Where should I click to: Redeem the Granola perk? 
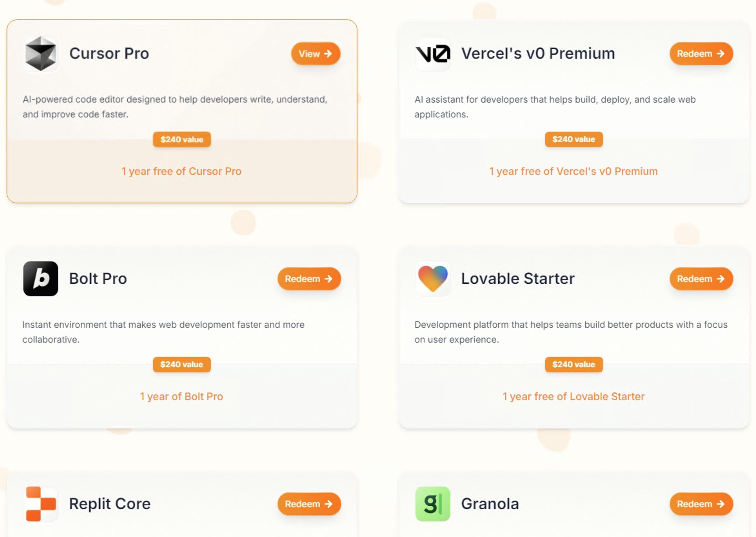pyautogui.click(x=701, y=504)
